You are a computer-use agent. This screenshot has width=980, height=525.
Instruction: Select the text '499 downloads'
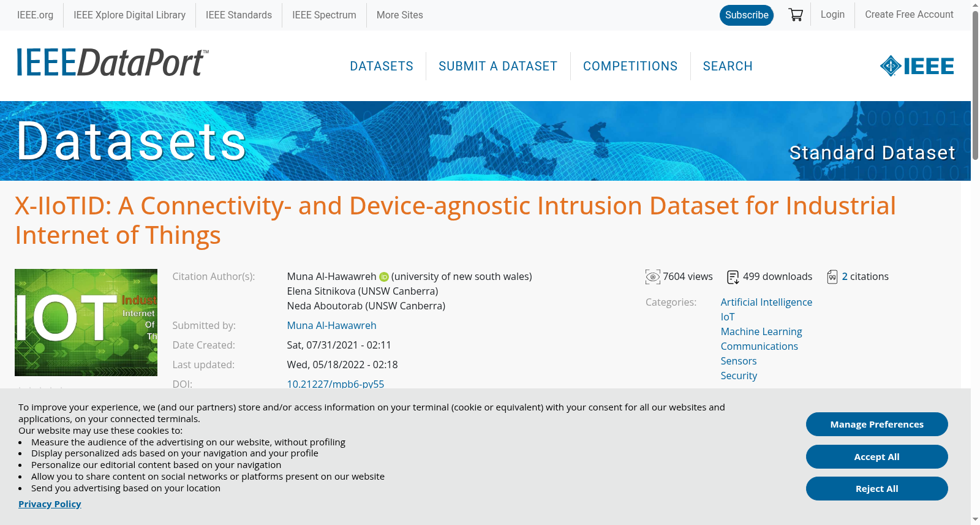(x=778, y=277)
